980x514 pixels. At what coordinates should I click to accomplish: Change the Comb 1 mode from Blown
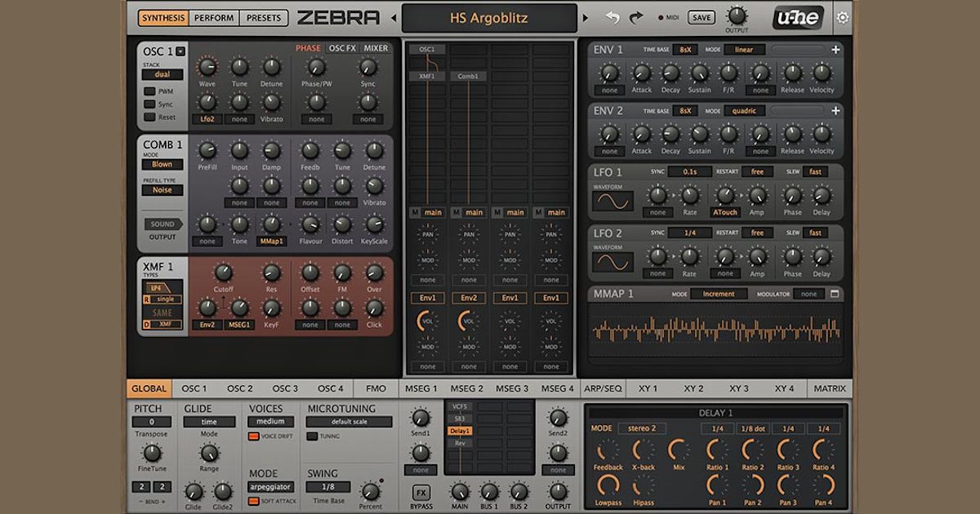[163, 164]
